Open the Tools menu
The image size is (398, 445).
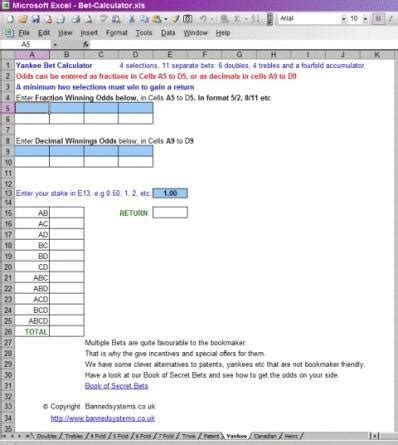coord(144,33)
